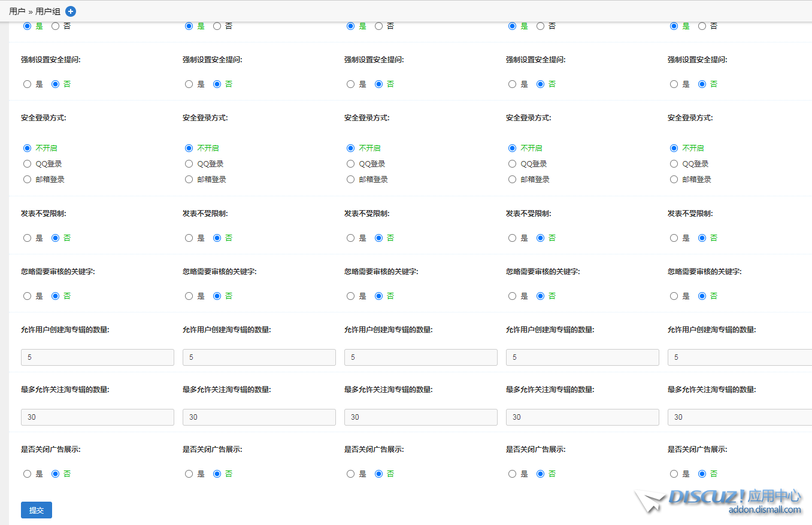Click 最多允许关注淘专辑的数量 field in second column
Viewport: 812px width, 525px height.
(x=259, y=417)
